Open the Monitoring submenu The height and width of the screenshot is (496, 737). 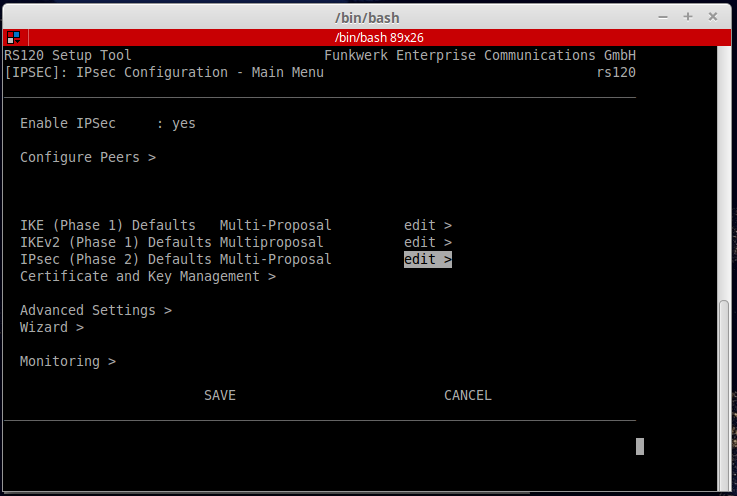(67, 362)
